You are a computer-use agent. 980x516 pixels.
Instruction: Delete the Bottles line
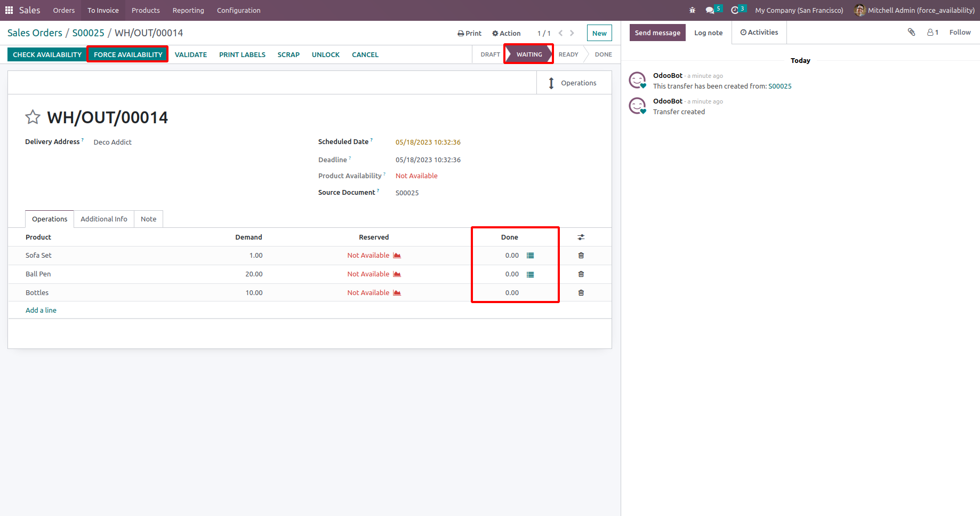pos(581,293)
